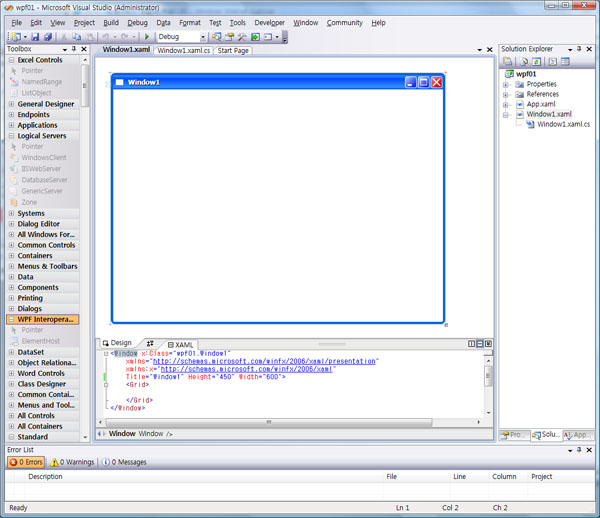Close the Toolbox panel
The height and width of the screenshot is (518, 600).
(x=84, y=49)
